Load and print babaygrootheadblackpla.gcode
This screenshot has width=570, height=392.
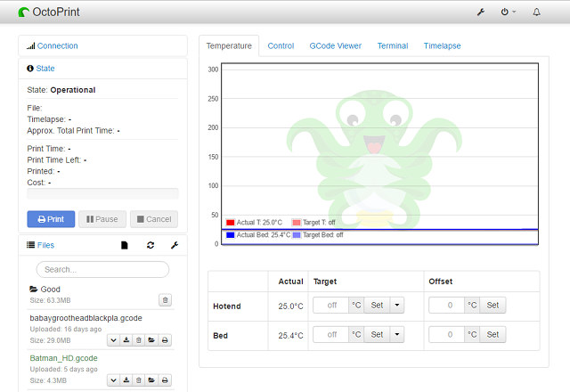coord(165,340)
